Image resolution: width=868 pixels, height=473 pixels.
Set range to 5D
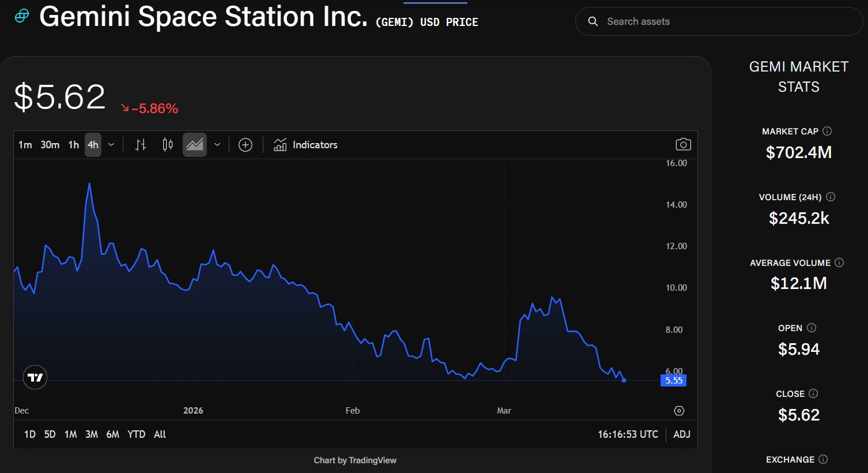pyautogui.click(x=50, y=434)
